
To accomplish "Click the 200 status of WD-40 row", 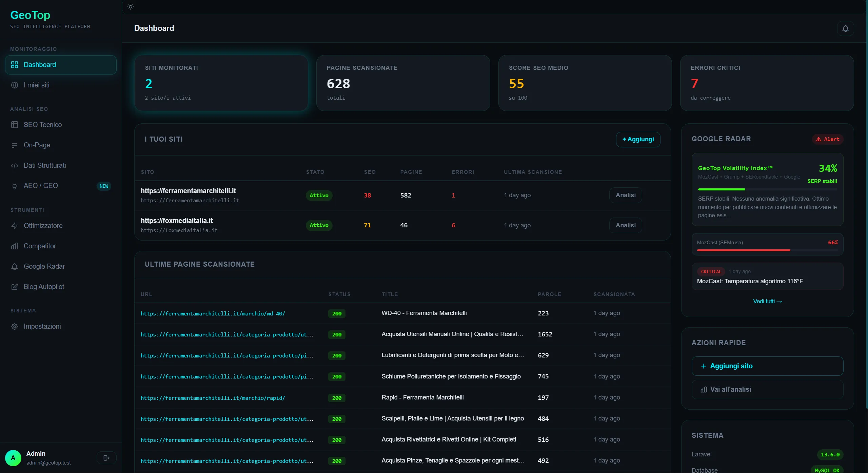I will (337, 313).
